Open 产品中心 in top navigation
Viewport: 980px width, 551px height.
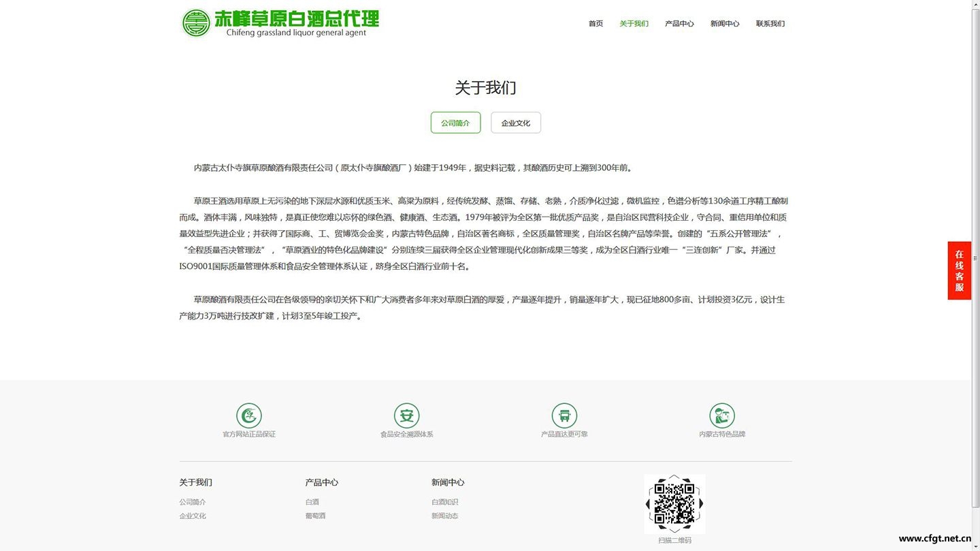click(x=679, y=24)
